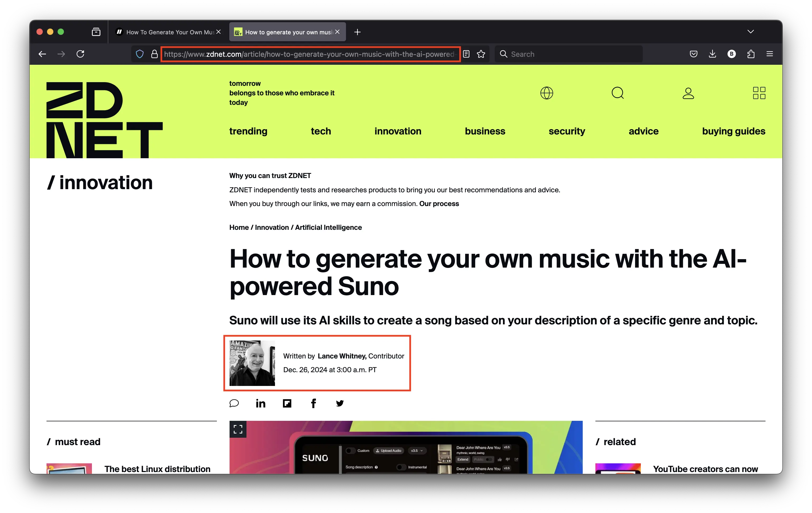Image resolution: width=812 pixels, height=513 pixels.
Task: Click the must read Linux article thumbnail
Action: (x=69, y=468)
